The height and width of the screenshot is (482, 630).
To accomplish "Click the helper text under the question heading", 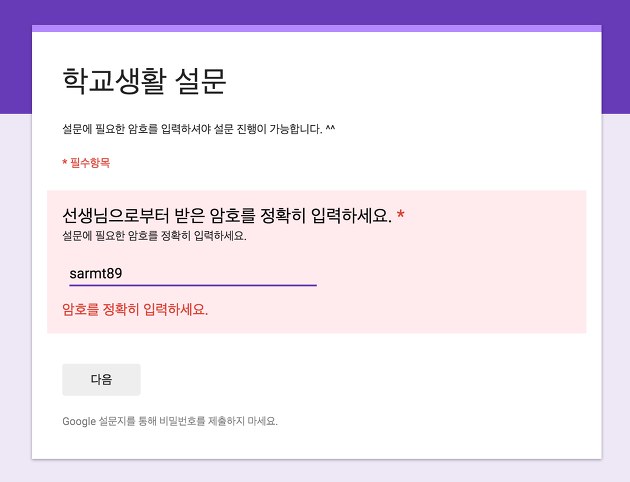I will [x=154, y=235].
